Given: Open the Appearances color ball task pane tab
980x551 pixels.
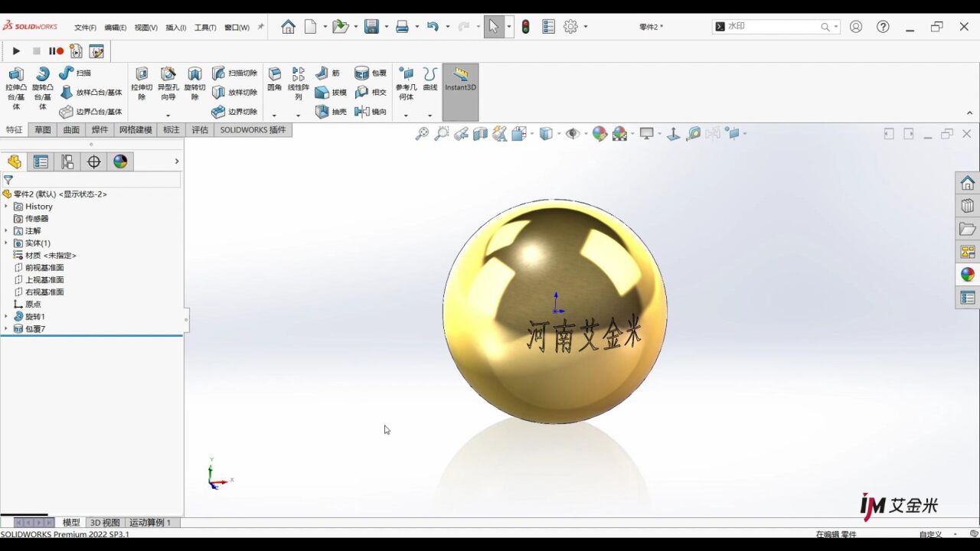Looking at the screenshot, I should pos(968,275).
